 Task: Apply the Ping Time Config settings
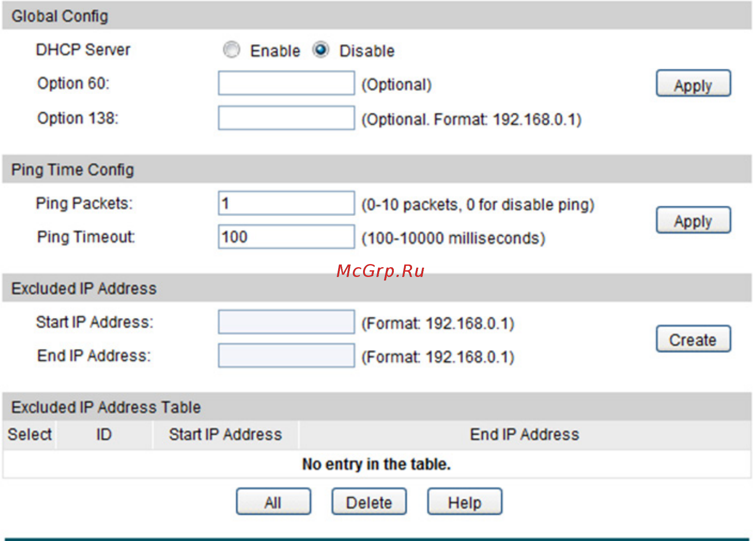pyautogui.click(x=693, y=220)
